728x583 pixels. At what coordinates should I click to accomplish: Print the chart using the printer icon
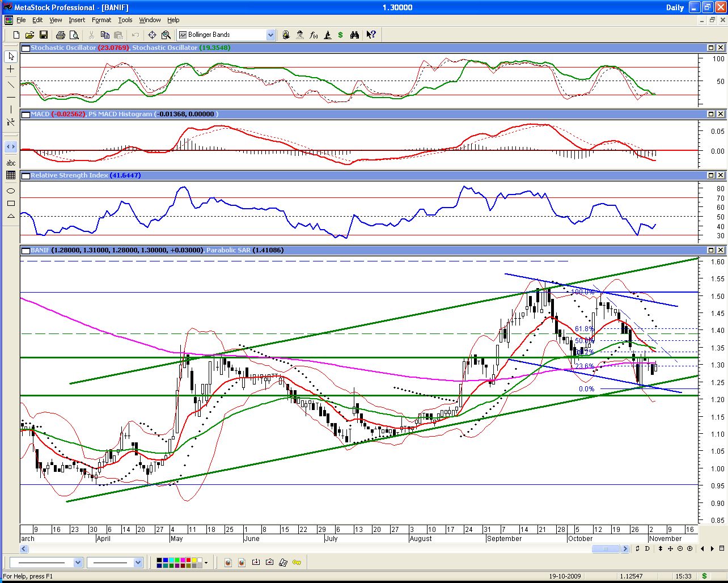coord(61,35)
